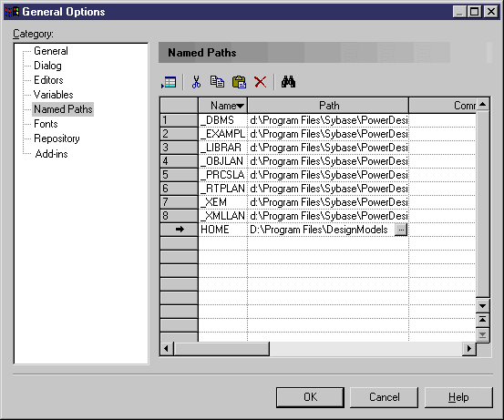Click the Add a Row toolbar icon
The image size is (504, 420).
[x=169, y=82]
